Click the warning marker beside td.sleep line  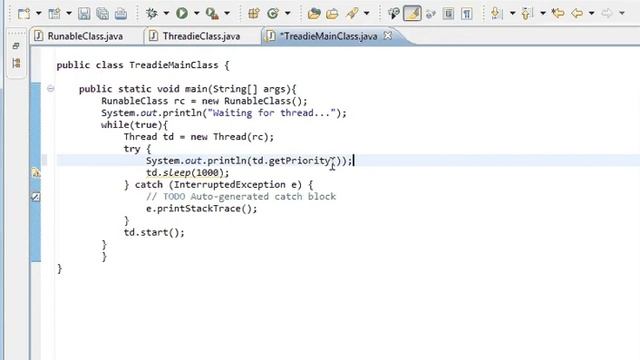[36, 173]
